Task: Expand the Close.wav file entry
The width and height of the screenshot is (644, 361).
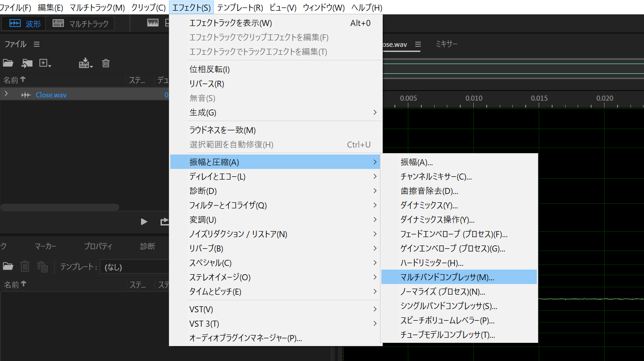Action: click(6, 94)
